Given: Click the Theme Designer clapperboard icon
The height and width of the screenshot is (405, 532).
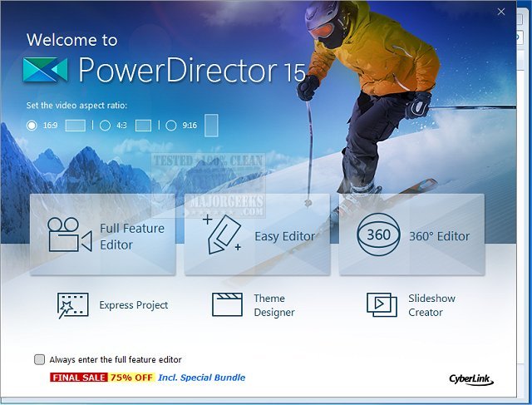Looking at the screenshot, I should pyautogui.click(x=227, y=304).
